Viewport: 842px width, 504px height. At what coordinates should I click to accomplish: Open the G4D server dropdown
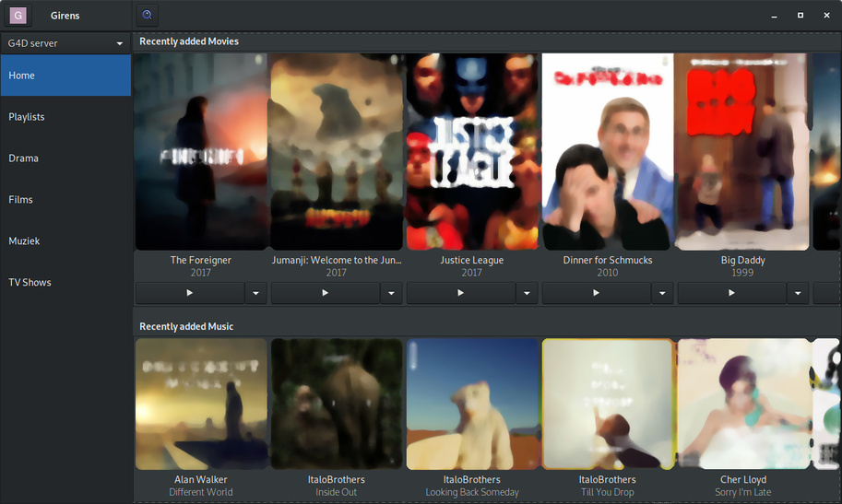(65, 43)
